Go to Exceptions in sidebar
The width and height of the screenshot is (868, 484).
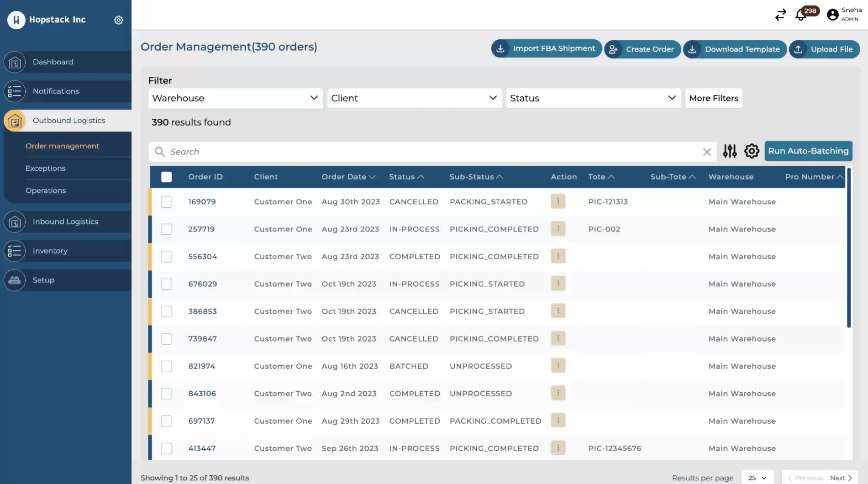[x=46, y=168]
